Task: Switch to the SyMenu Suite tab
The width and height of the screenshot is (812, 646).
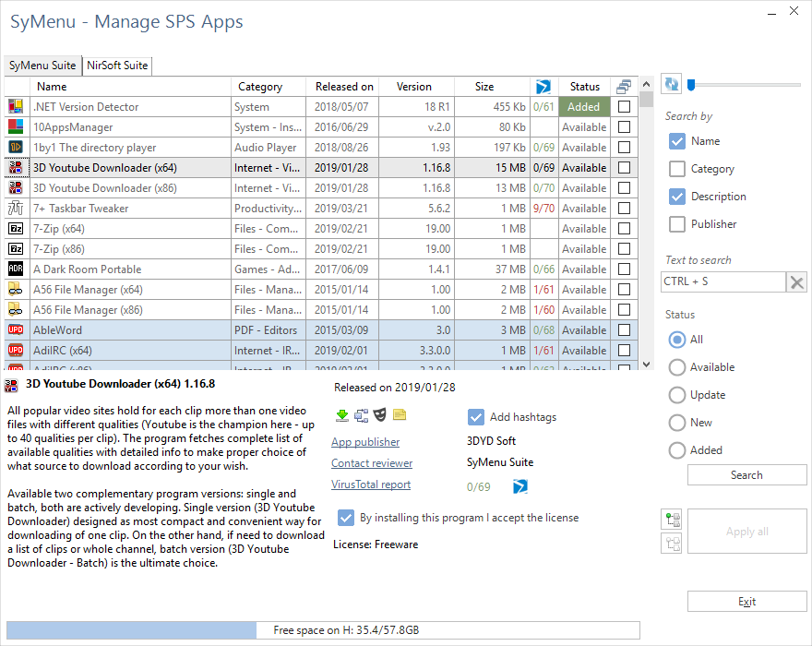Action: pyautogui.click(x=42, y=66)
